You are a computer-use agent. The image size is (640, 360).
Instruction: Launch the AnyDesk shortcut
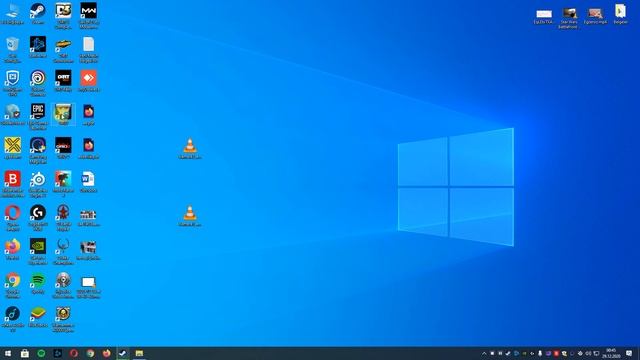(89, 80)
